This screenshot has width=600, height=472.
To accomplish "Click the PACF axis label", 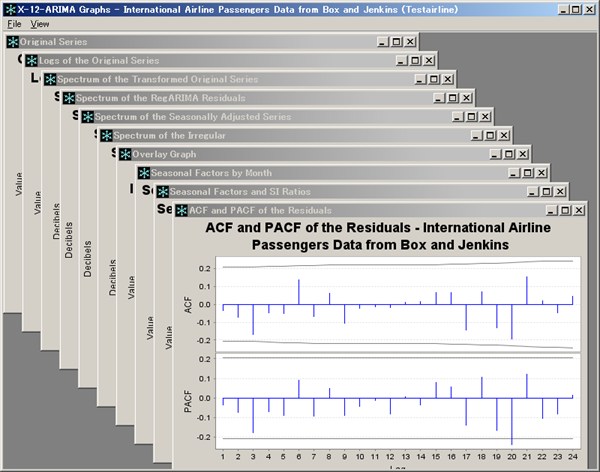I will pyautogui.click(x=188, y=401).
